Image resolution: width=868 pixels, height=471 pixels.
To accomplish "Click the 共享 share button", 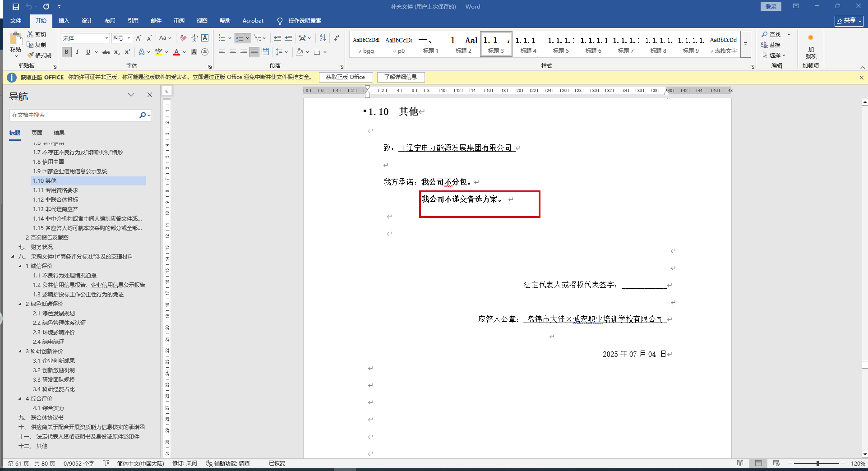I will coord(849,21).
